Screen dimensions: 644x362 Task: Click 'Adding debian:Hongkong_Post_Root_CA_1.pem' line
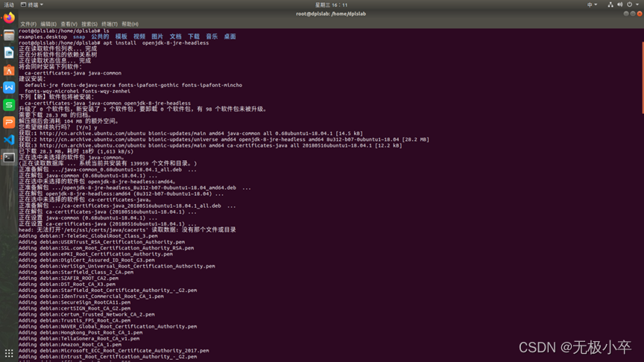(80, 332)
